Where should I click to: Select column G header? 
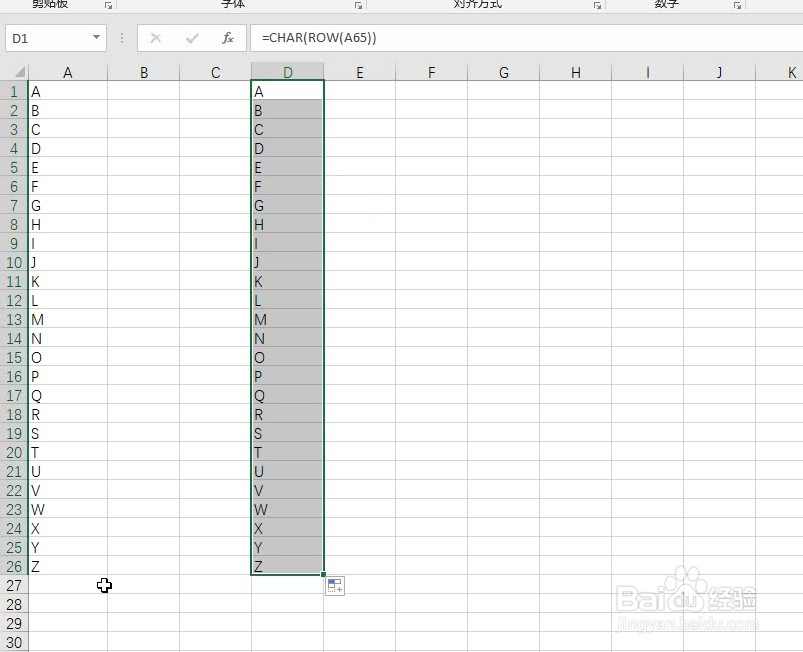pyautogui.click(x=503, y=72)
